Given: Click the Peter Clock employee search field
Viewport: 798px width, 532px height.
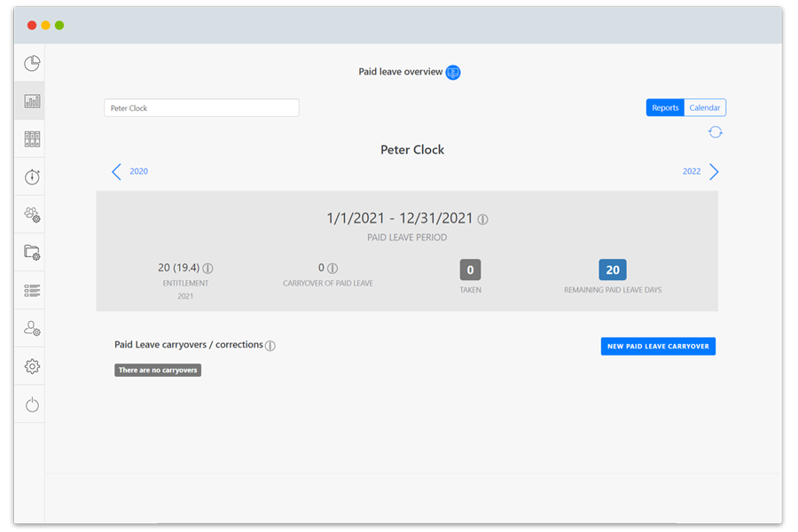Looking at the screenshot, I should (x=201, y=108).
